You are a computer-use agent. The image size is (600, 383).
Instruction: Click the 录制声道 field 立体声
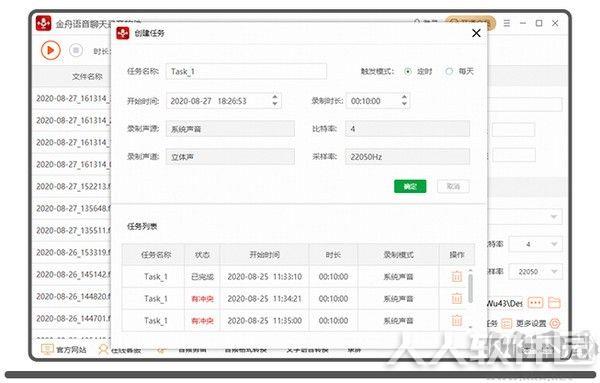click(x=230, y=157)
